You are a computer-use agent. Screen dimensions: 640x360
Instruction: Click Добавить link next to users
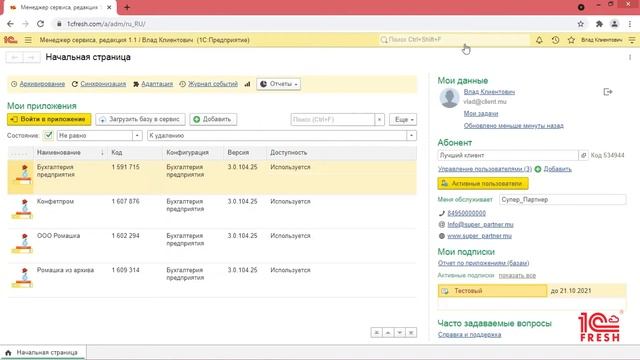pyautogui.click(x=558, y=169)
